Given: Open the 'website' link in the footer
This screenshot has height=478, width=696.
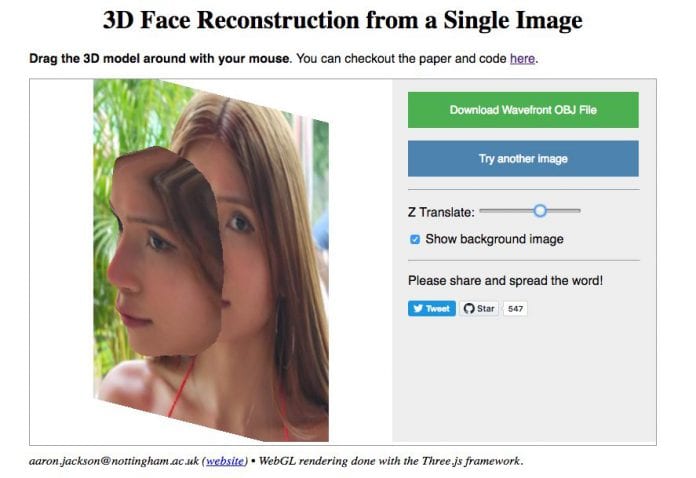Looking at the screenshot, I should 226,461.
